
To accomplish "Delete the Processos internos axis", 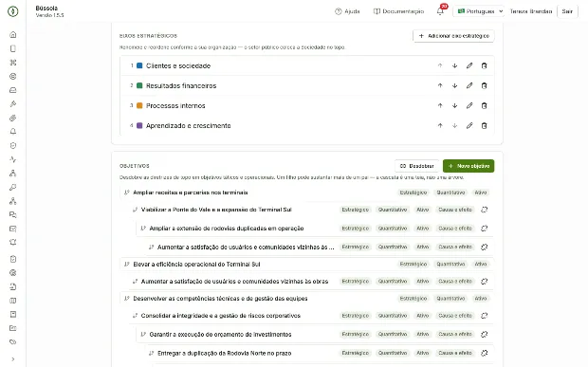I will pos(484,105).
